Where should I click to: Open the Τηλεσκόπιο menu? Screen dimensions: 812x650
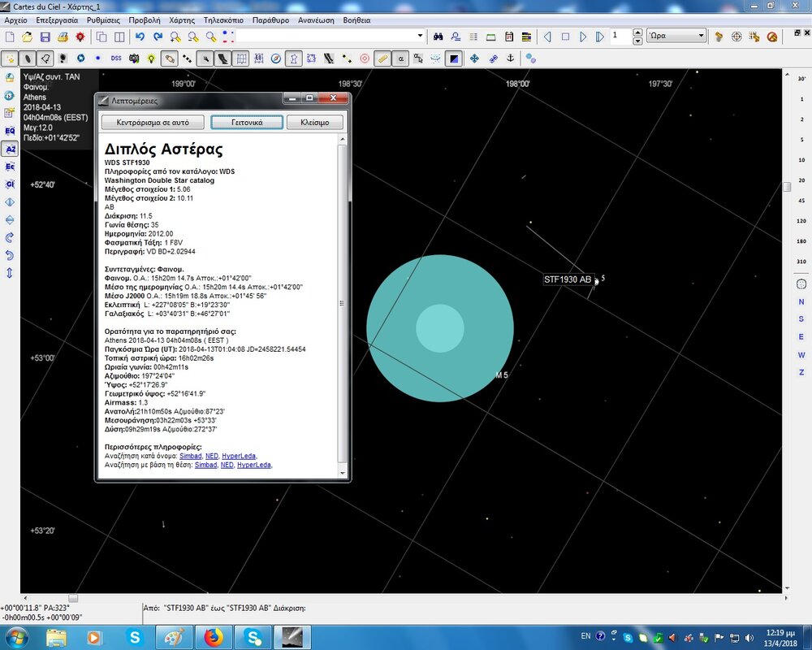coord(222,19)
